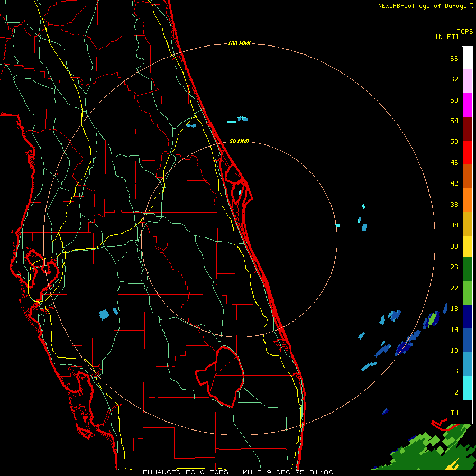
Task: Click the magenta 58 kft legend swatch
Action: tap(467, 105)
